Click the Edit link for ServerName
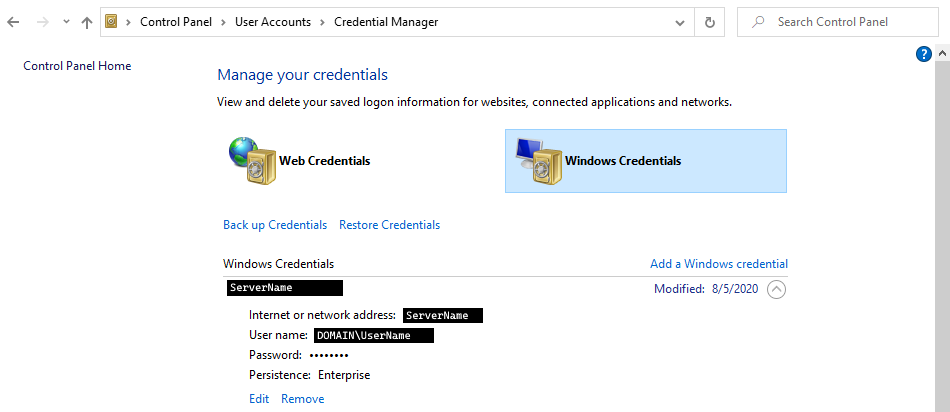Screen dimensions: 950x412 [x=259, y=399]
